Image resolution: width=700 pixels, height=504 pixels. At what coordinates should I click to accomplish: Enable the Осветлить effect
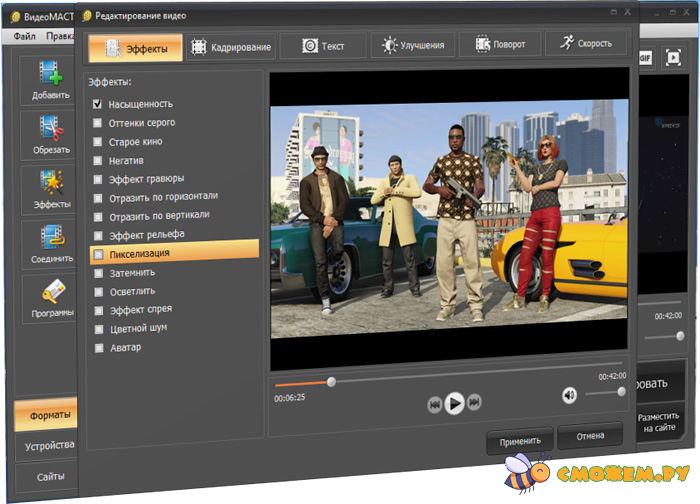point(99,292)
